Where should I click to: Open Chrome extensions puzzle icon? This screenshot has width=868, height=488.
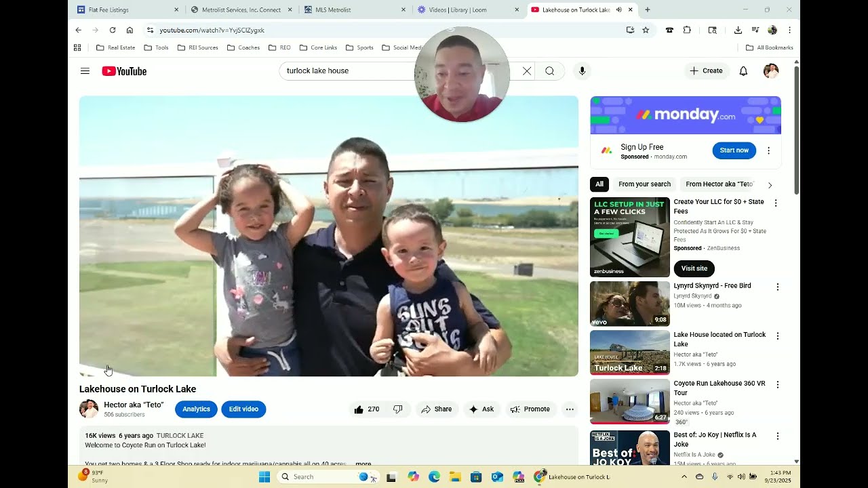pos(687,30)
